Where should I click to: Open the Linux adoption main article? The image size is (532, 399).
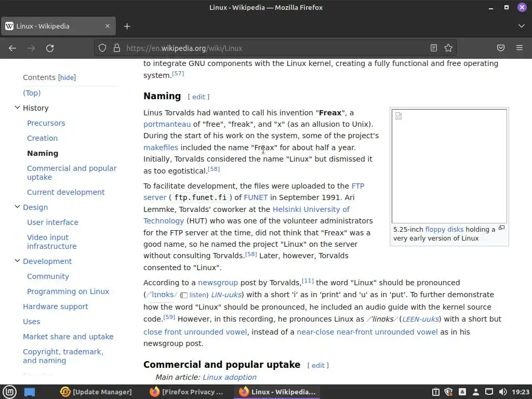[x=229, y=377]
